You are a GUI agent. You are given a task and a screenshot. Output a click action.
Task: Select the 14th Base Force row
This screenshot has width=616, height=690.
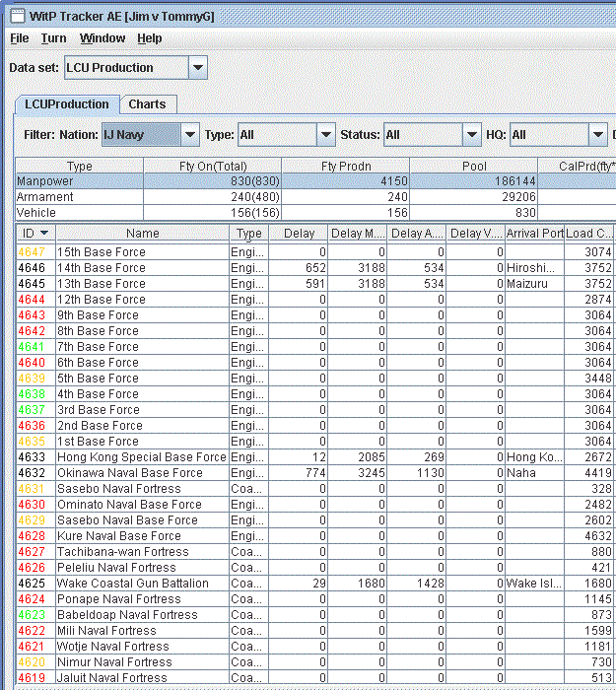(x=316, y=268)
